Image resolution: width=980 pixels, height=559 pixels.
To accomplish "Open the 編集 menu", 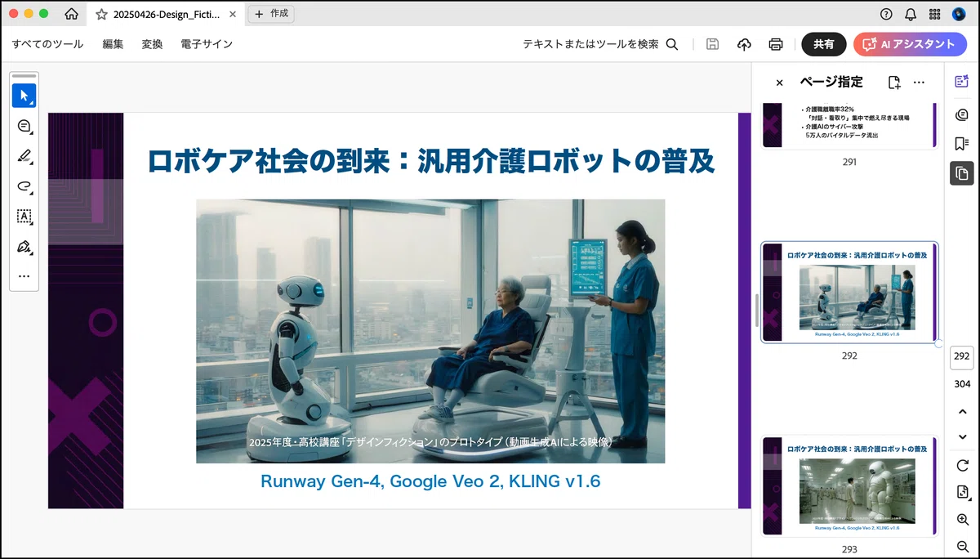I will [113, 44].
